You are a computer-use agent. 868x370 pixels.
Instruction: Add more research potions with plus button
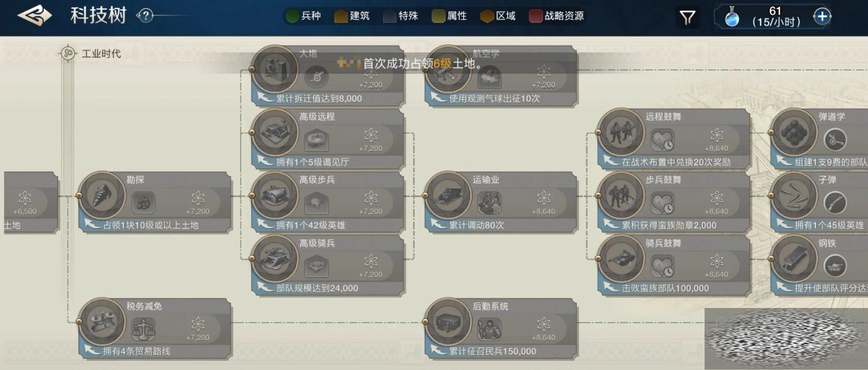(822, 17)
